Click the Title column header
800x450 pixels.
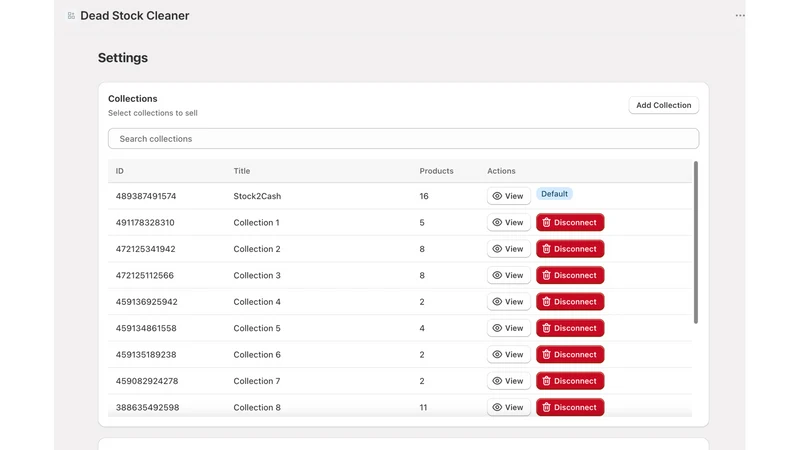(x=242, y=171)
